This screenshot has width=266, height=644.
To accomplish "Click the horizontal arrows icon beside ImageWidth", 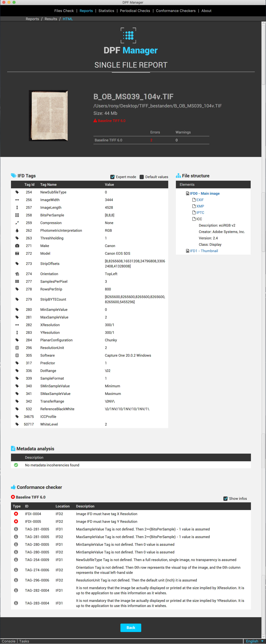I will point(17,200).
